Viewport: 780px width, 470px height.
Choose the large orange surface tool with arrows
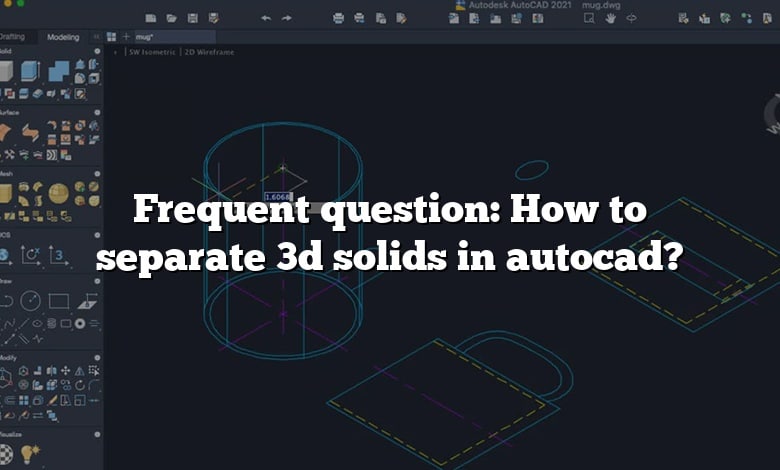click(x=30, y=132)
